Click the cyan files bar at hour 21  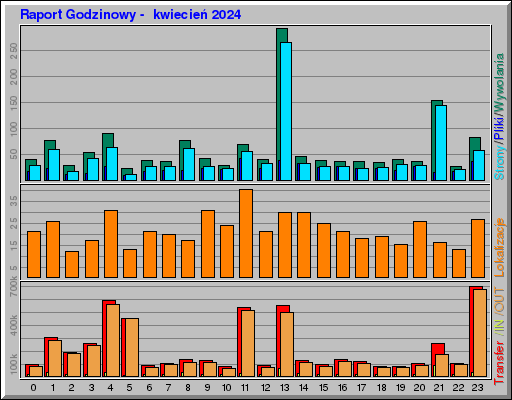coord(441,143)
